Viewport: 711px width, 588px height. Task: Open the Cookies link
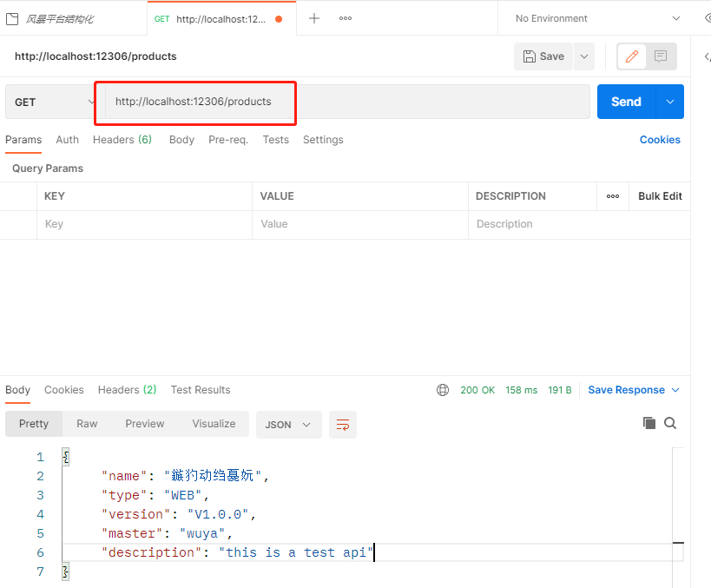click(660, 140)
